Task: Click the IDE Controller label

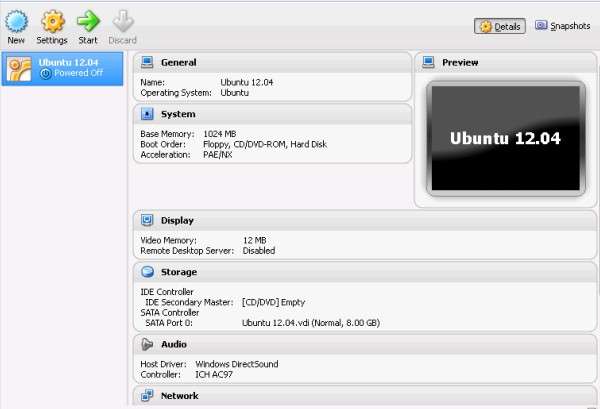Action: click(167, 292)
